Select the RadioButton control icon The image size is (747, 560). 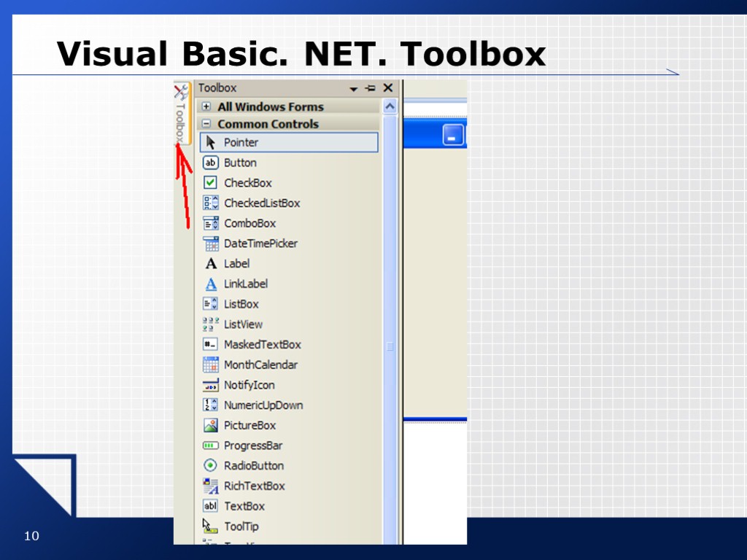pos(210,465)
